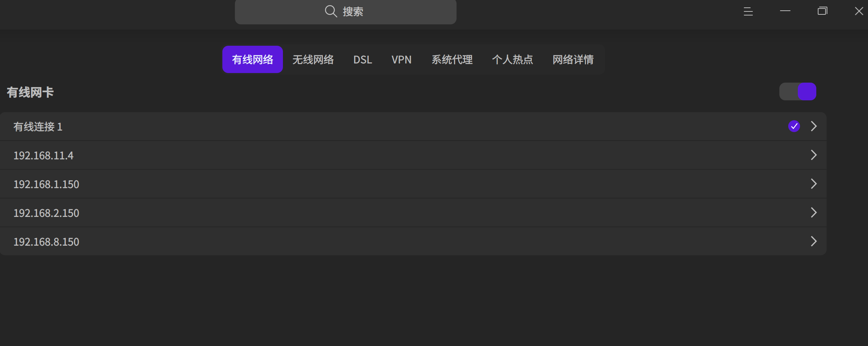Go to the VPN tab

[401, 59]
